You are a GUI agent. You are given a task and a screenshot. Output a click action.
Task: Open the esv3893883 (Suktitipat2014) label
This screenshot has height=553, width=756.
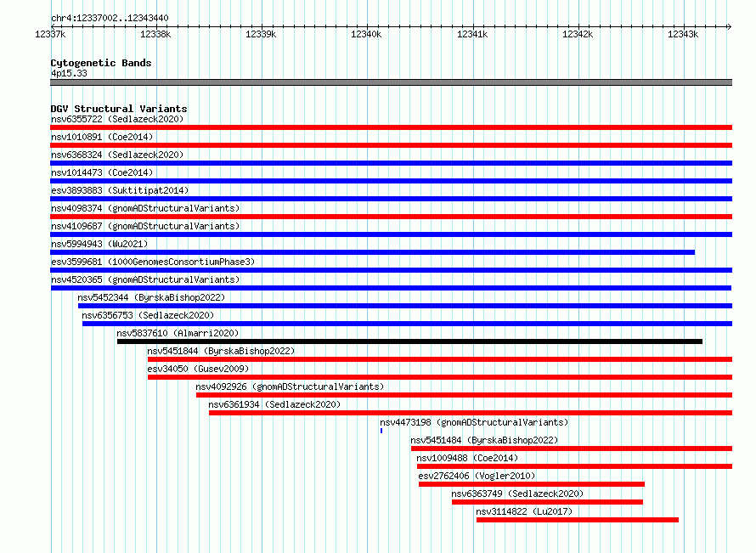click(x=120, y=190)
